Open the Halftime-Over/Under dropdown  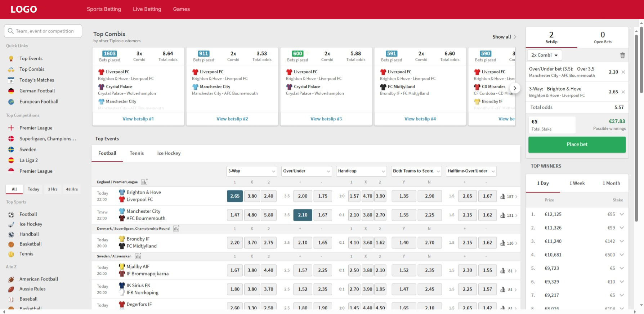(x=471, y=171)
